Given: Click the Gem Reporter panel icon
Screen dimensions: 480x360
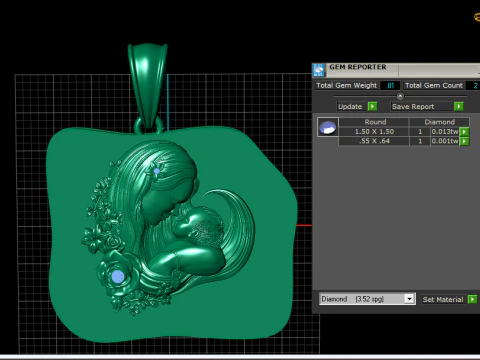Looking at the screenshot, I should (x=319, y=70).
